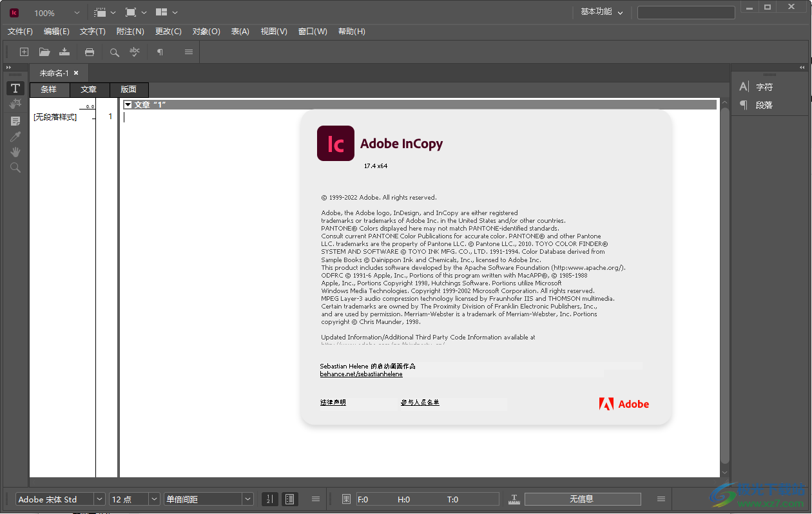Open the behance.net/sebastianhelene link
The height and width of the screenshot is (514, 812).
(x=361, y=374)
